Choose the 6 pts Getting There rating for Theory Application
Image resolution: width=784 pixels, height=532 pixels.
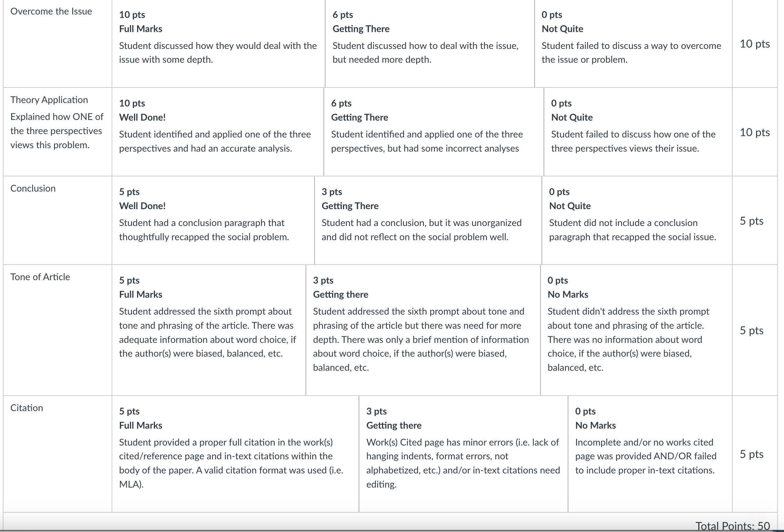(x=434, y=132)
